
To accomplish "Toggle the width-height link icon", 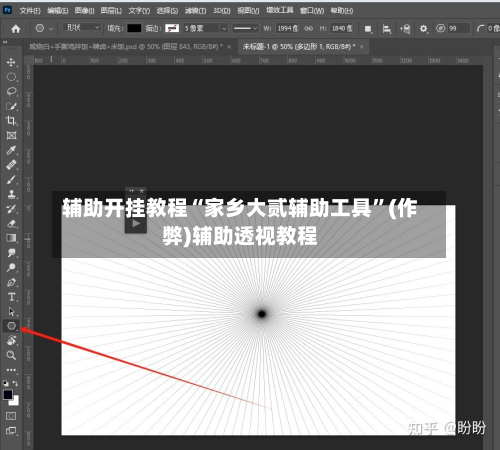I will (309, 29).
